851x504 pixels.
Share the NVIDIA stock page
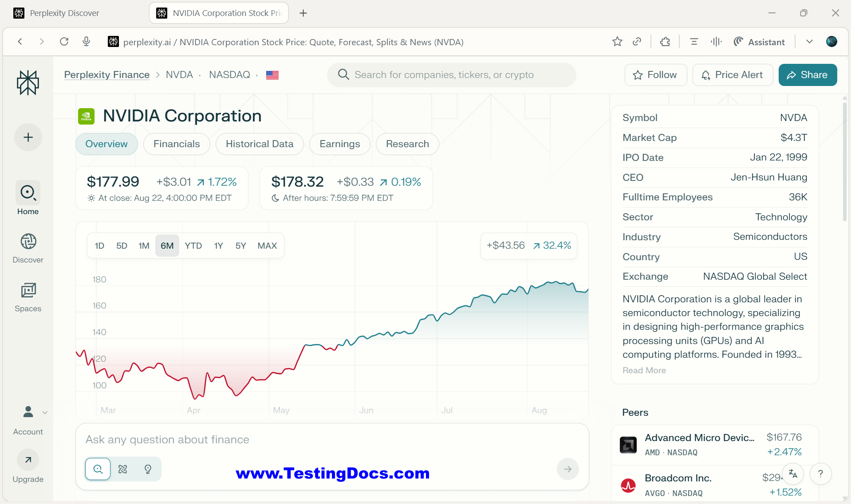(x=807, y=74)
